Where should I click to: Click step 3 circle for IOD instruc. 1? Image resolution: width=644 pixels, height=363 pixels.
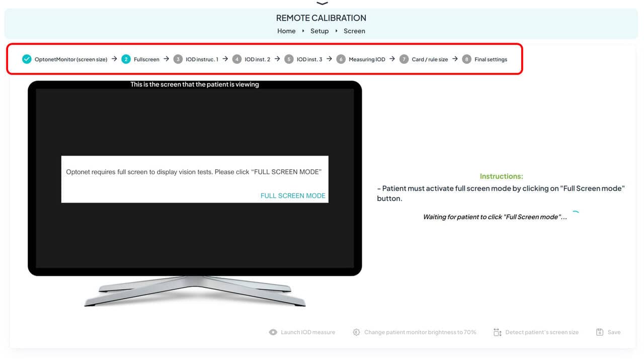178,59
